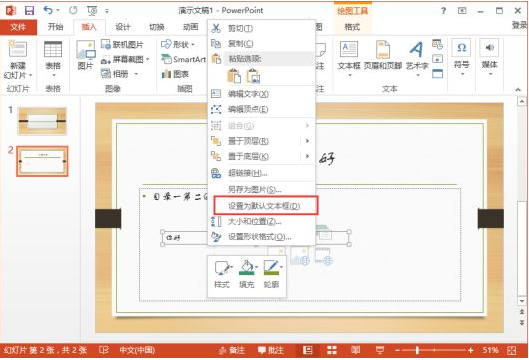Open 大小和位置 size and position
Viewport: 529px width, 360px height.
(x=261, y=221)
